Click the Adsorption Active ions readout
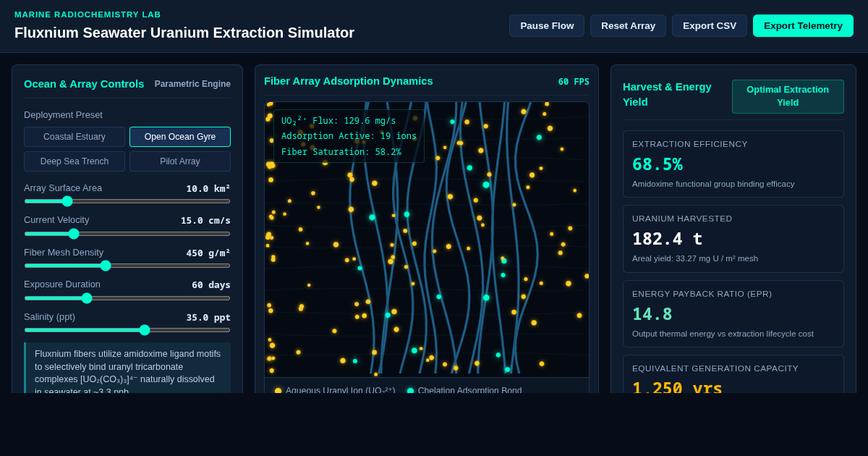The image size is (868, 456). (x=349, y=136)
